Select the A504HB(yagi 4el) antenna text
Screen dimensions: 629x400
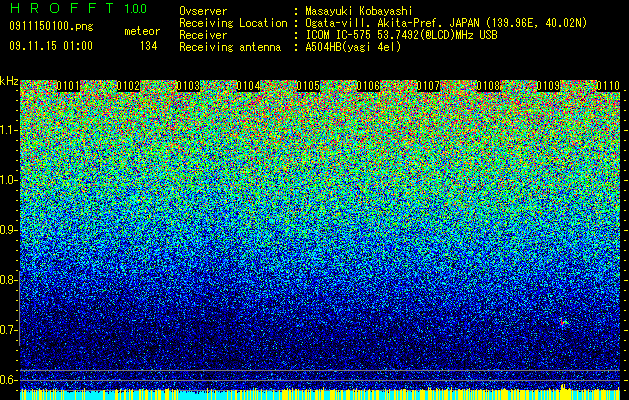[353, 47]
